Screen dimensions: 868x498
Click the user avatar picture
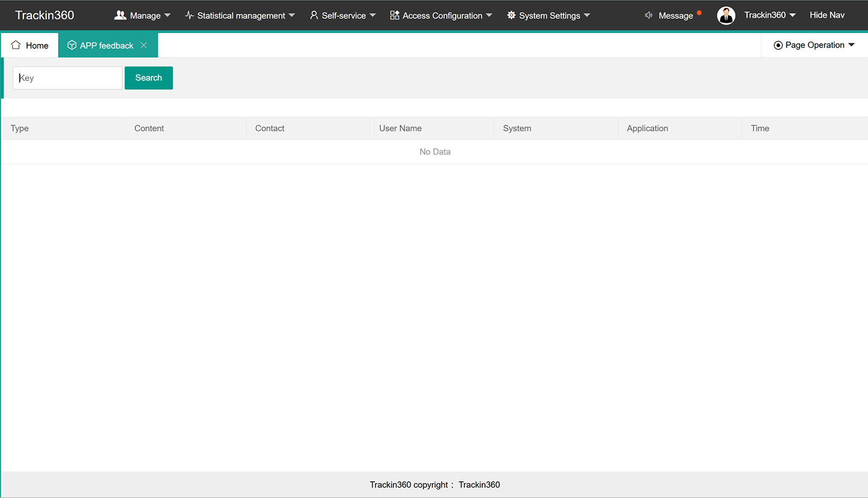click(726, 15)
